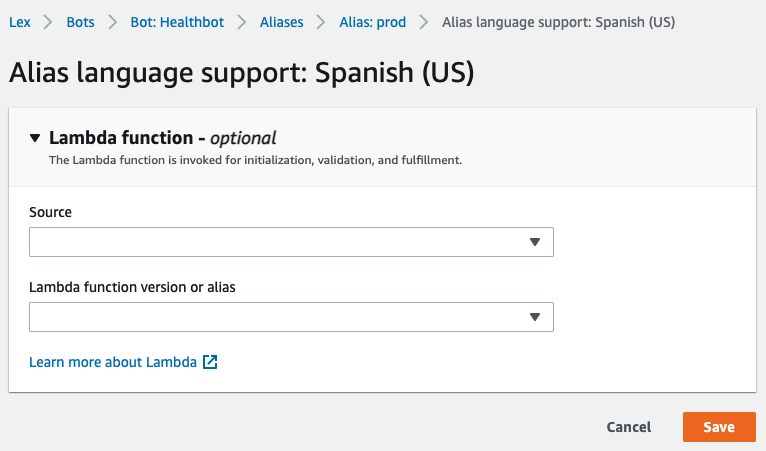
Task: Click the Source field label
Action: (x=50, y=212)
